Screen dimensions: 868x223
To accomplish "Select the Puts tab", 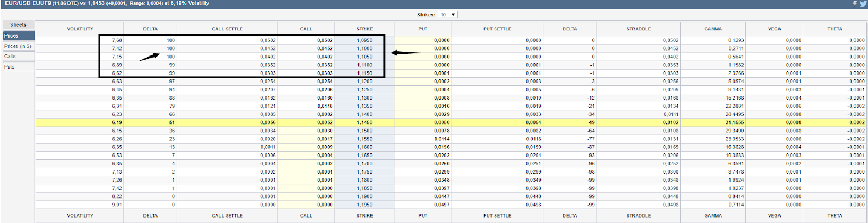I will (18, 67).
